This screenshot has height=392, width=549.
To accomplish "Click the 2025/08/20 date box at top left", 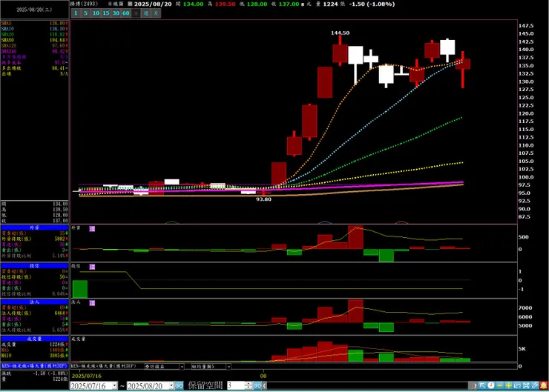I will [34, 10].
